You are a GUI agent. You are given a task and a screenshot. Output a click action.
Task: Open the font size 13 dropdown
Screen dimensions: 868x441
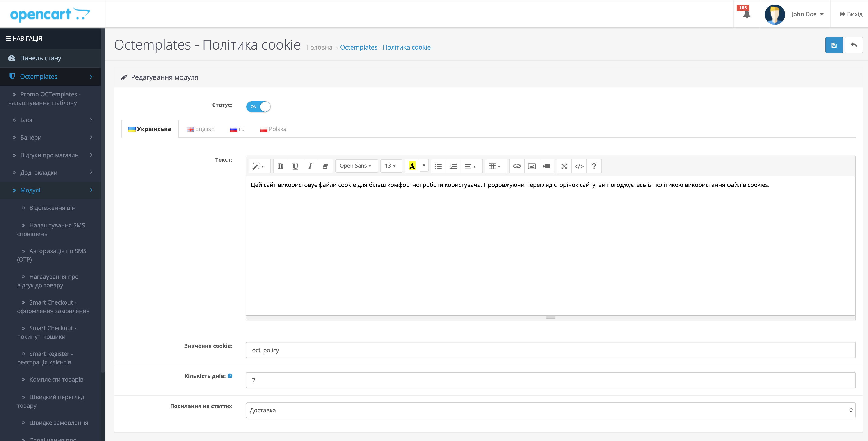[x=390, y=166]
